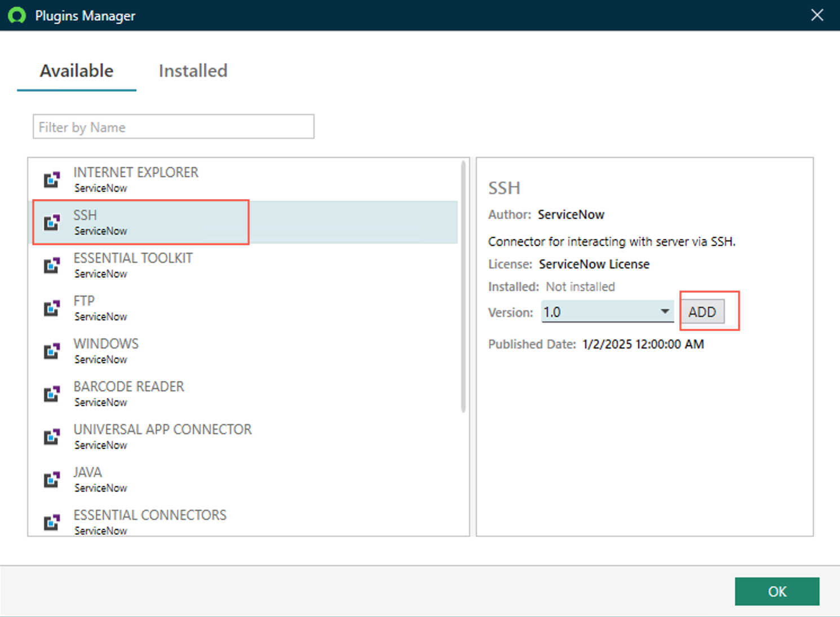The width and height of the screenshot is (840, 617).
Task: Select the ESSENTIAL CONNECTORS plugin name
Action: [150, 515]
